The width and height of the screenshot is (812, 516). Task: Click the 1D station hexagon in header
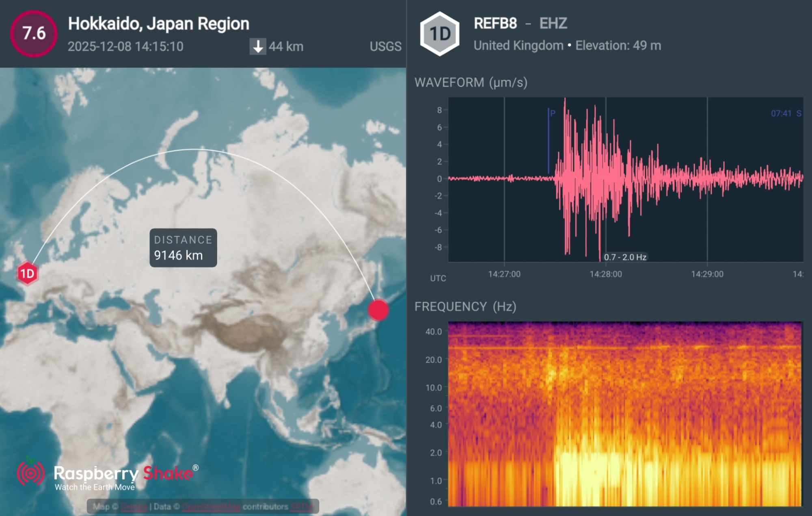pyautogui.click(x=440, y=34)
